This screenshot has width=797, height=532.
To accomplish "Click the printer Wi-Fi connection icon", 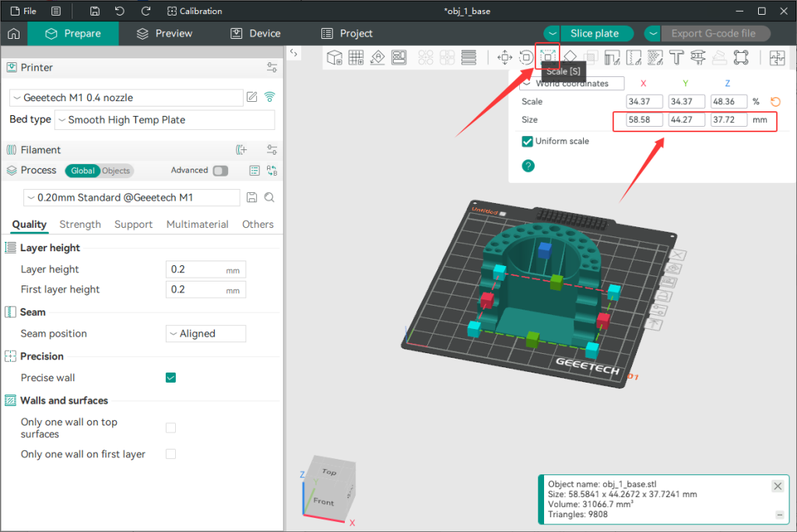I will pyautogui.click(x=269, y=97).
